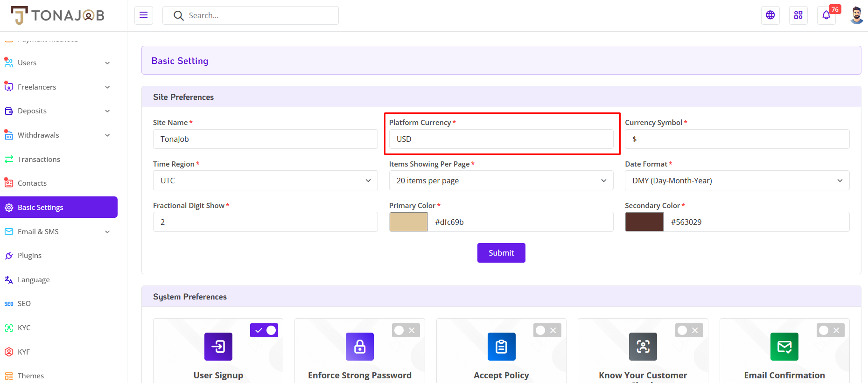Click the Site Name input field
Viewport: 868px width, 383px height.
[x=265, y=139]
